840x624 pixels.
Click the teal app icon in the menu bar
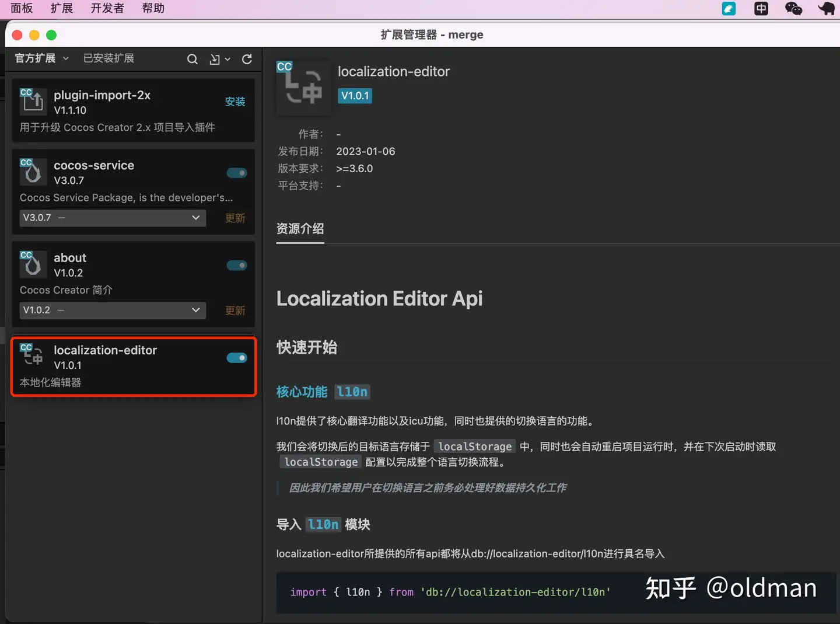729,8
